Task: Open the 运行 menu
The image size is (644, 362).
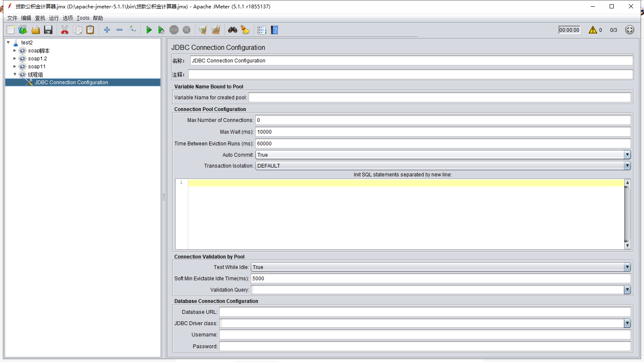Action: [x=54, y=18]
